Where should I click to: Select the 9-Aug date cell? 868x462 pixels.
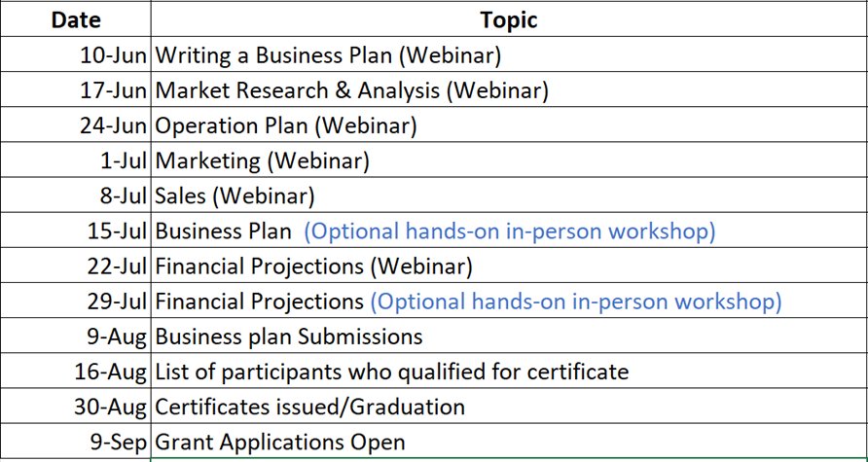[x=116, y=337]
